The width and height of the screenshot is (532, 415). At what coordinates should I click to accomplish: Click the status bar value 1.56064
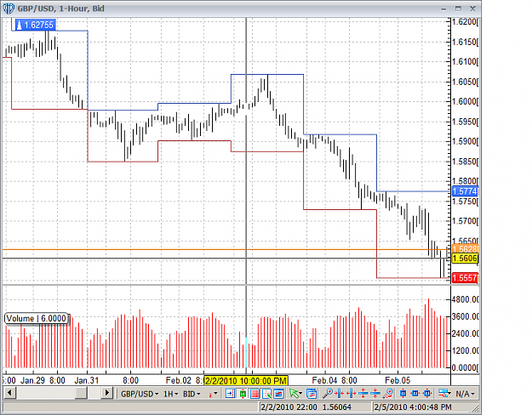tap(337, 406)
